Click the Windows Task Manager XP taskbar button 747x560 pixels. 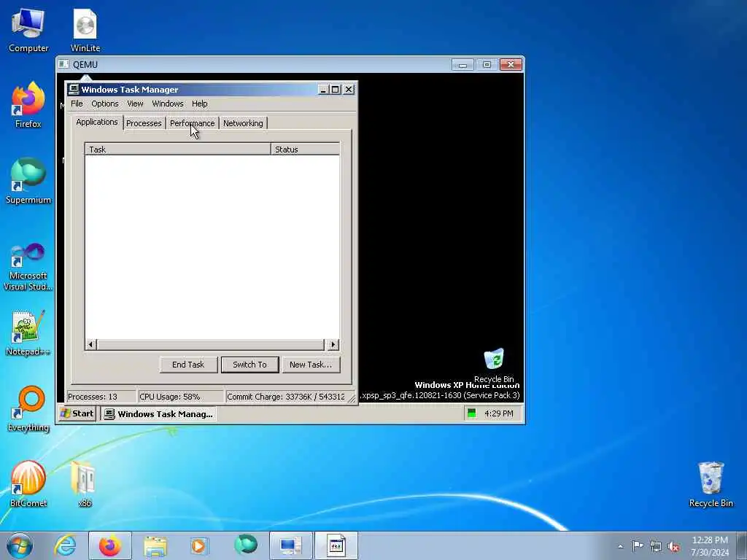point(158,414)
